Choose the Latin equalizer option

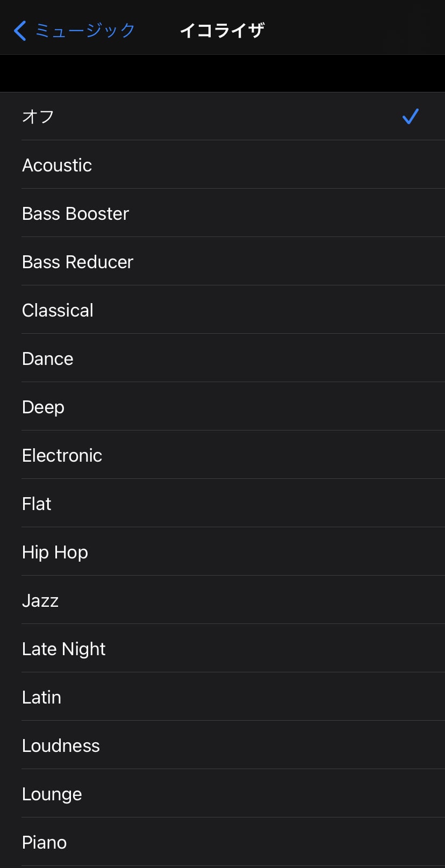click(41, 697)
